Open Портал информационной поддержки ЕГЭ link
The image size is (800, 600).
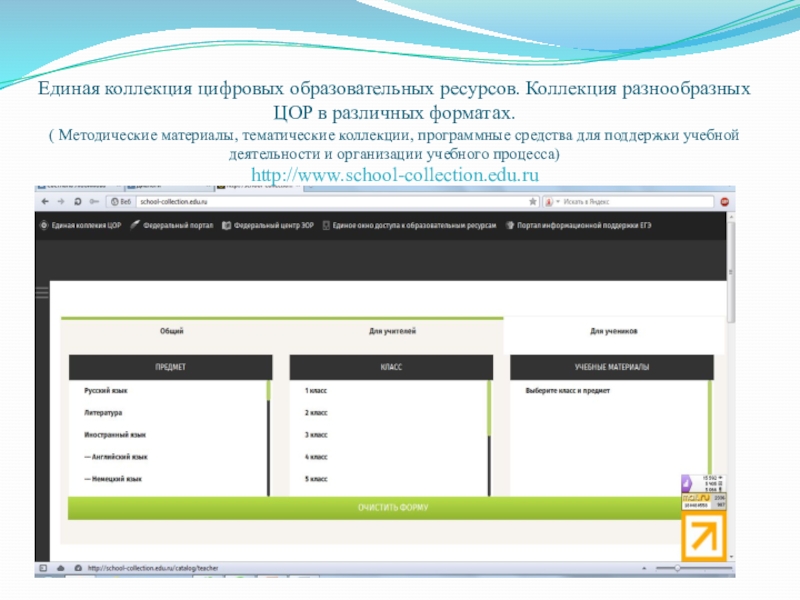[578, 225]
